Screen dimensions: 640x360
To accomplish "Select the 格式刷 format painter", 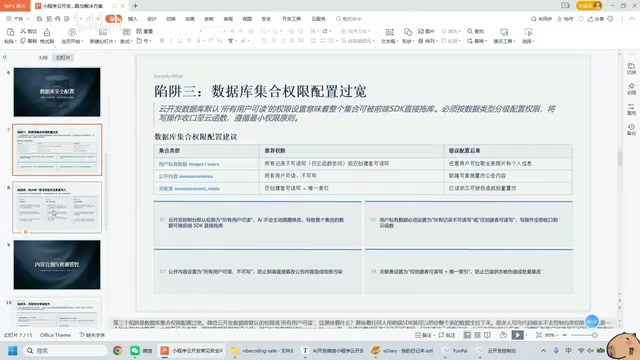I will (47, 36).
